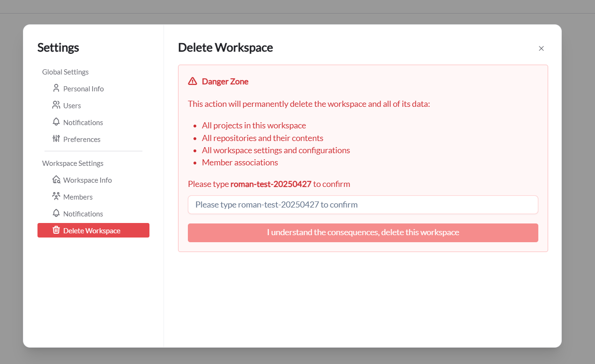Click the person icon beside Personal Info
Viewport: 595px width, 364px height.
56,88
